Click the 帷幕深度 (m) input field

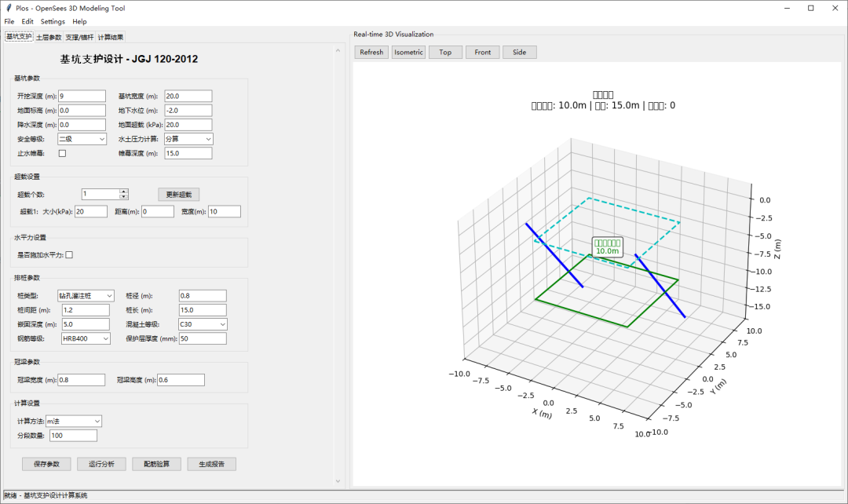[x=188, y=154]
